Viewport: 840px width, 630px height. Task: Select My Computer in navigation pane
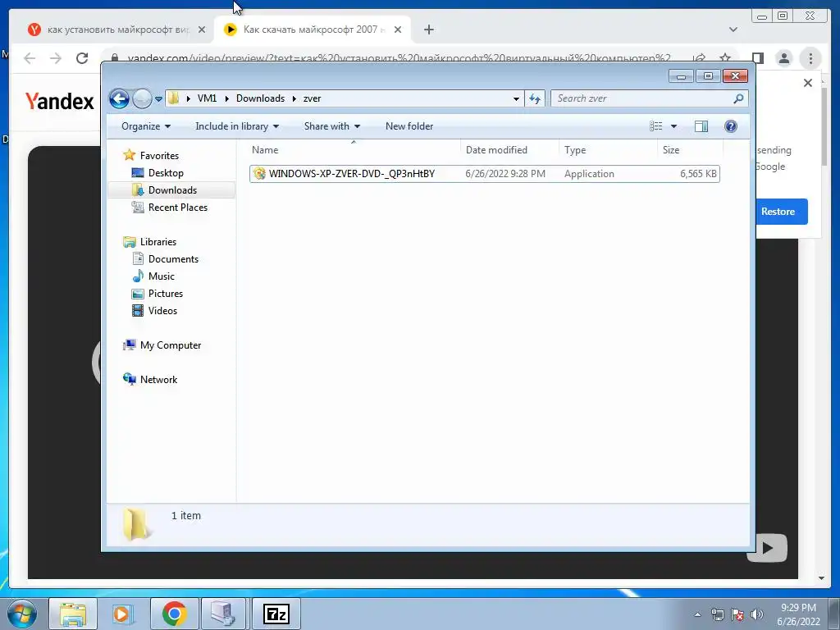coord(171,345)
